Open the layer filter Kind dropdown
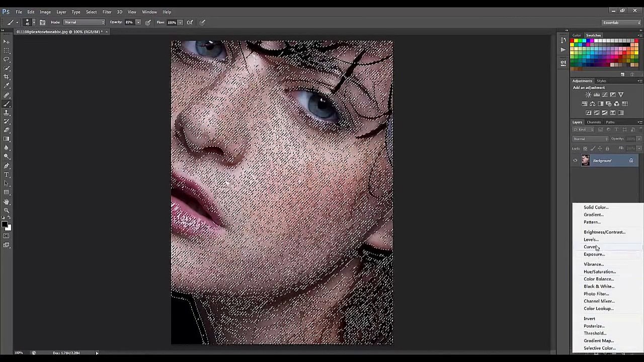This screenshot has height=362, width=644. click(x=584, y=130)
